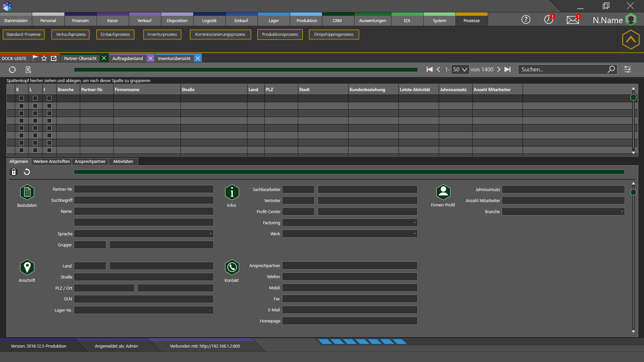This screenshot has height=362, width=644.
Task: Click the refresh icon in list toolbar
Action: 12,70
